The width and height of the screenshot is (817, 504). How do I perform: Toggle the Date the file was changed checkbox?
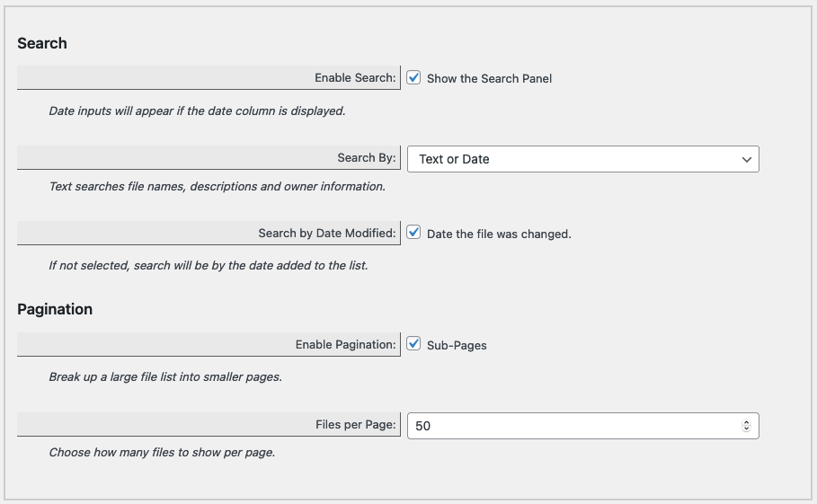413,232
